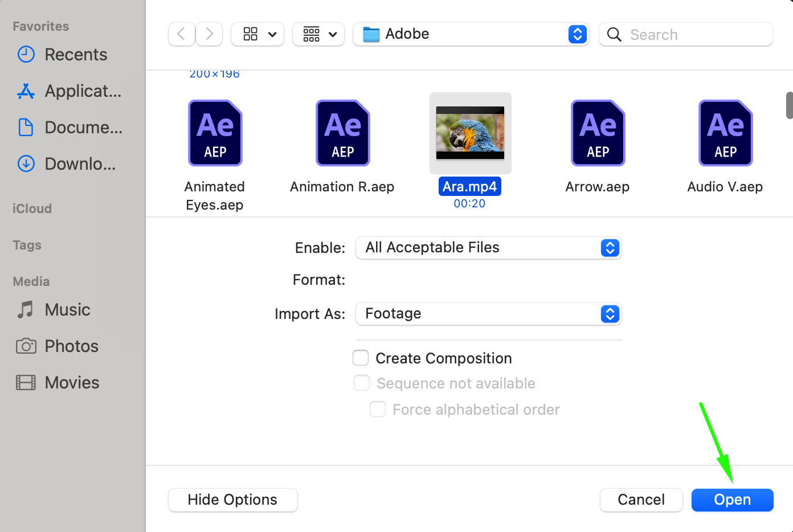Go forward with the right chevron
Viewport: 793px width, 532px height.
tap(209, 34)
